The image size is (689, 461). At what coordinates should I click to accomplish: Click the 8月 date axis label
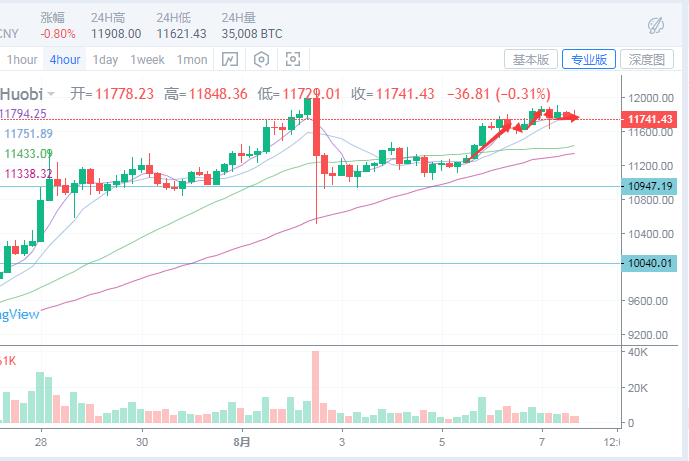[243, 441]
